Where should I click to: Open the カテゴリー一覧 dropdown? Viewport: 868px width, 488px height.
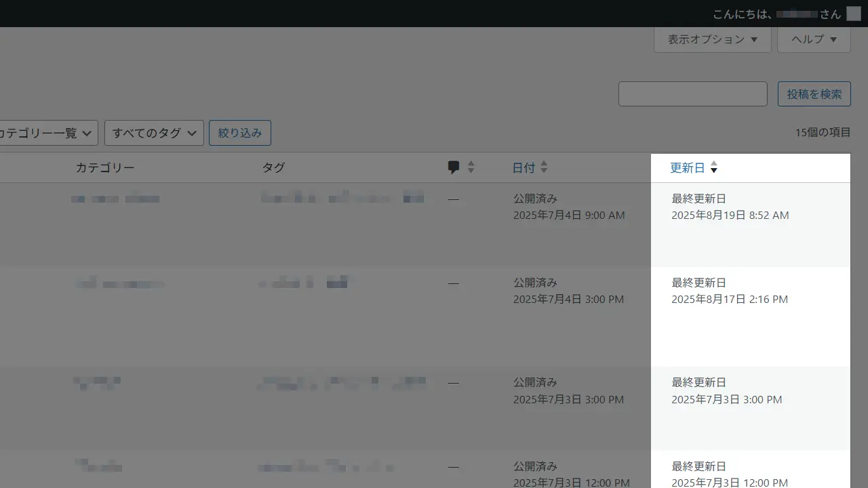(44, 133)
